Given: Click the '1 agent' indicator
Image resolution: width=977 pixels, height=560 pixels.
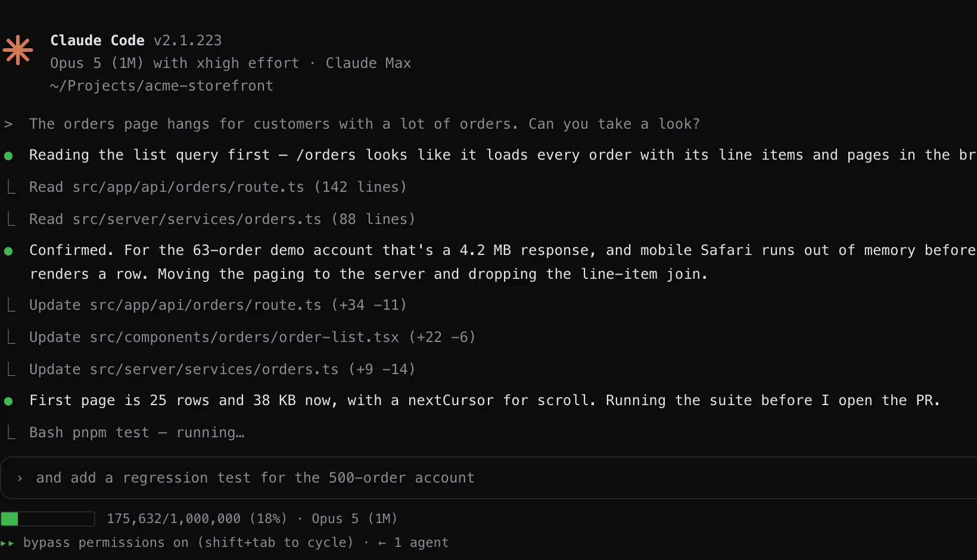Looking at the screenshot, I should [x=421, y=543].
